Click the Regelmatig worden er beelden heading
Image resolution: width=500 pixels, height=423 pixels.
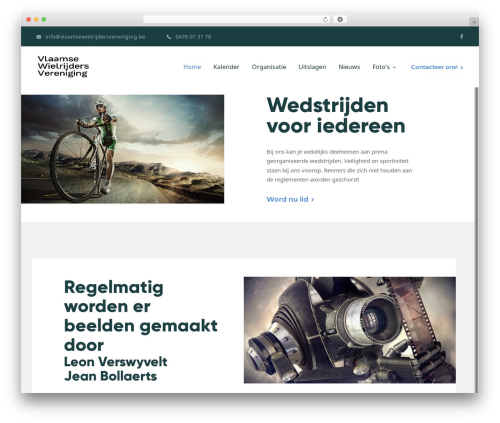pos(141,316)
